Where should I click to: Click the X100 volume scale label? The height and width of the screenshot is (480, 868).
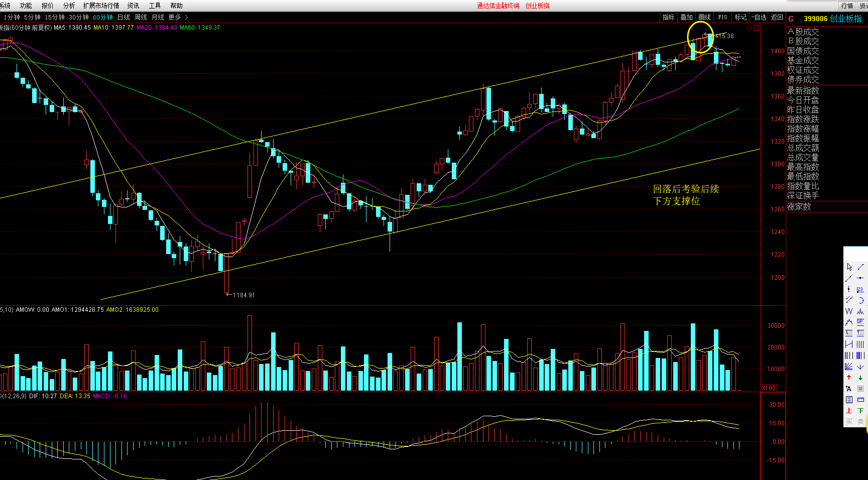click(x=769, y=388)
